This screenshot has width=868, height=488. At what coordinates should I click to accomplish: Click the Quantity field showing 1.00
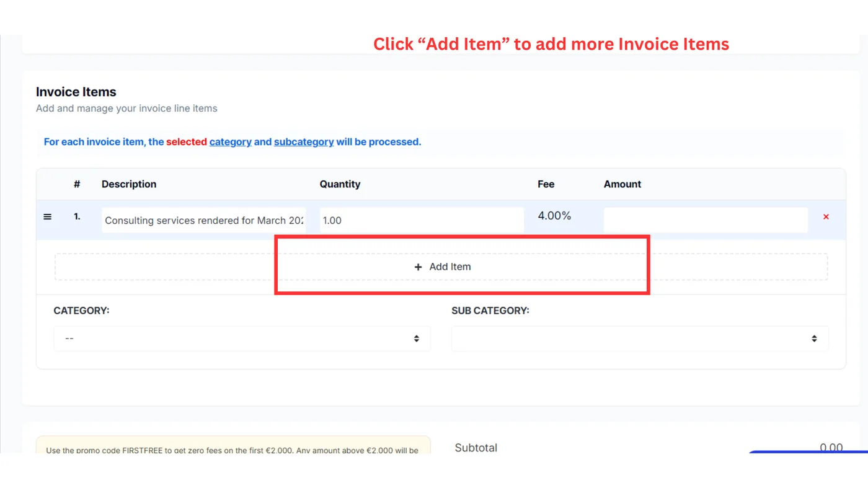click(422, 220)
